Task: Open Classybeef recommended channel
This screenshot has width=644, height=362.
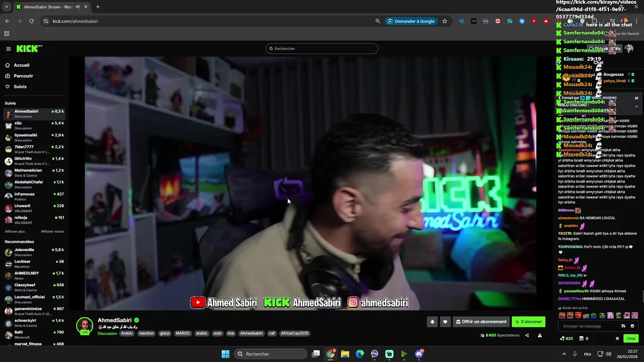Action: 34,287
